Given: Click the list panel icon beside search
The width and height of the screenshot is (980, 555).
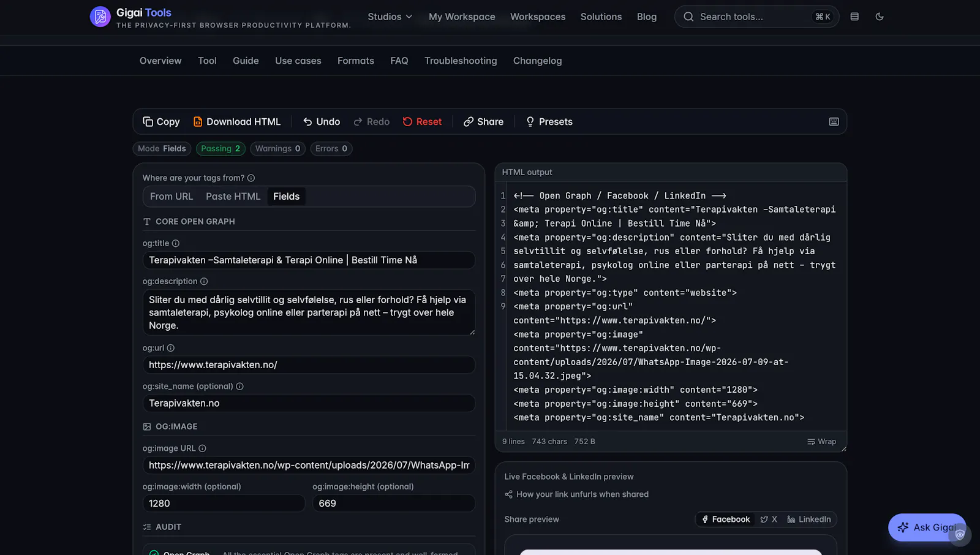Looking at the screenshot, I should (x=854, y=17).
